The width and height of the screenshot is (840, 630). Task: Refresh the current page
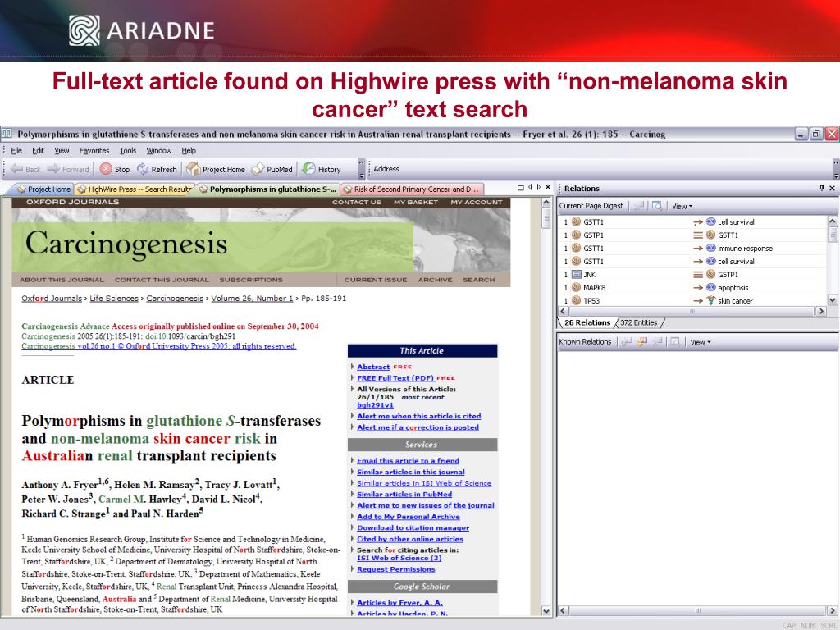click(x=157, y=169)
